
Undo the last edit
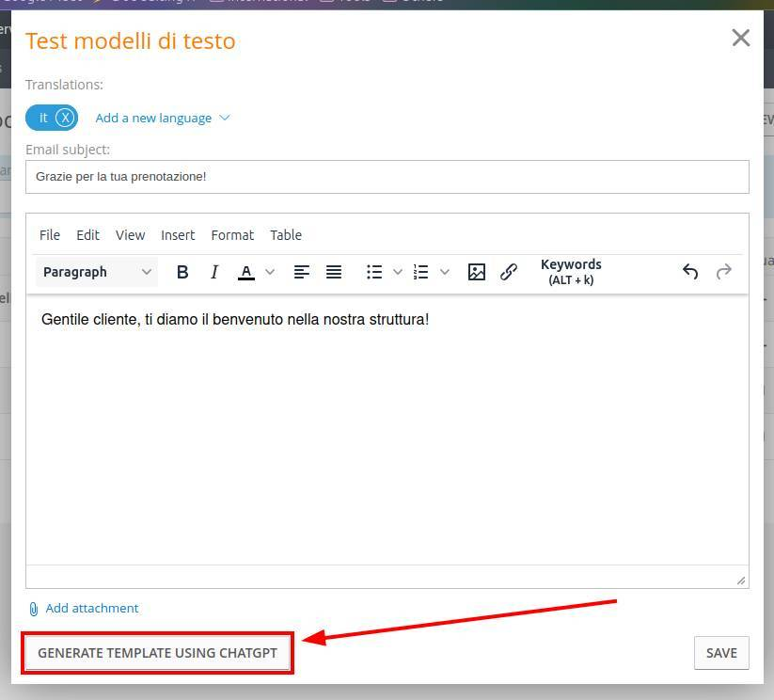click(690, 272)
